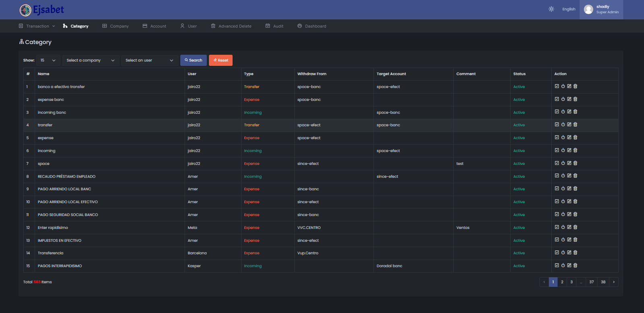This screenshot has width=644, height=313.
Task: Expand the 'Select an user' dropdown
Action: [149, 60]
